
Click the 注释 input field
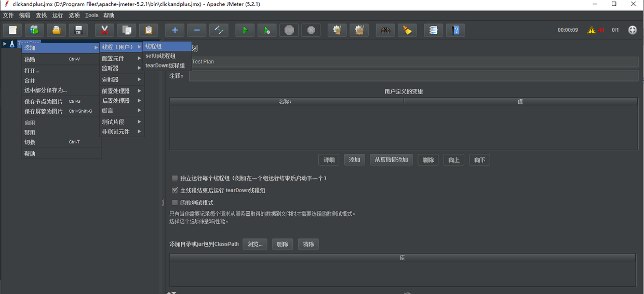(x=413, y=76)
